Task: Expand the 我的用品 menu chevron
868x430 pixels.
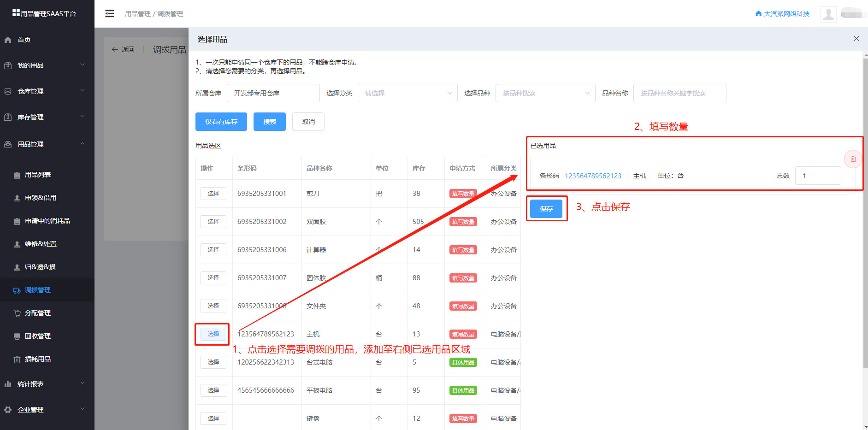Action: (x=83, y=65)
